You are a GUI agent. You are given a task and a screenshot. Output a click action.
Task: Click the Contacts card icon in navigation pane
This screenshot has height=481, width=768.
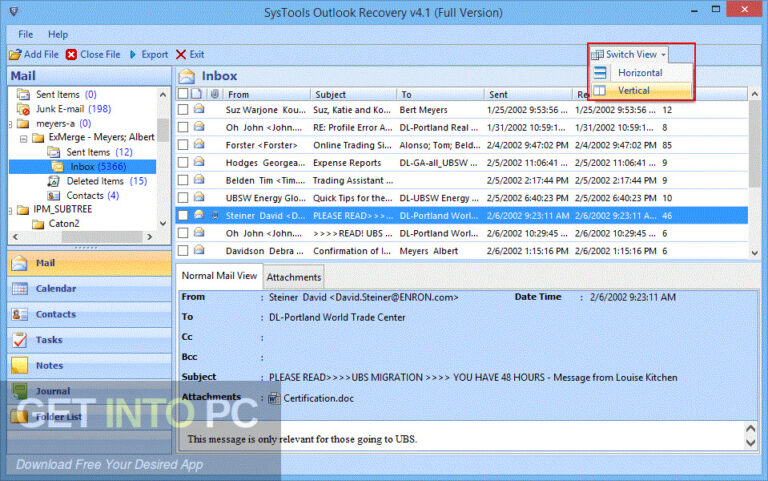pyautogui.click(x=20, y=314)
